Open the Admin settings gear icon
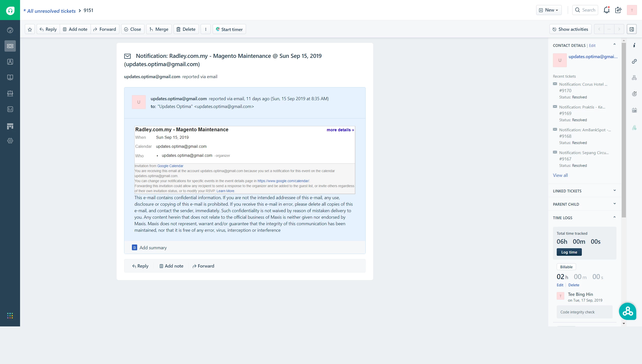Screen dimensions: 642x364 (10, 141)
